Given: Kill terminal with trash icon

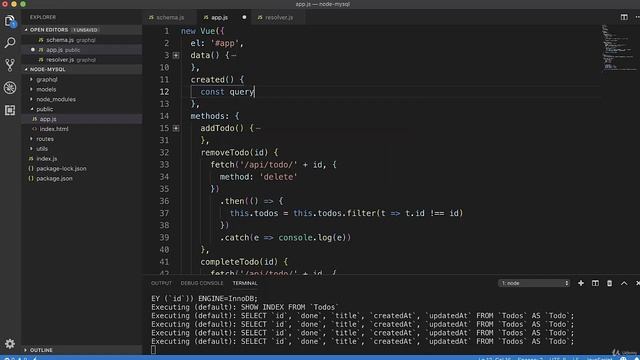Looking at the screenshot, I should 609,283.
